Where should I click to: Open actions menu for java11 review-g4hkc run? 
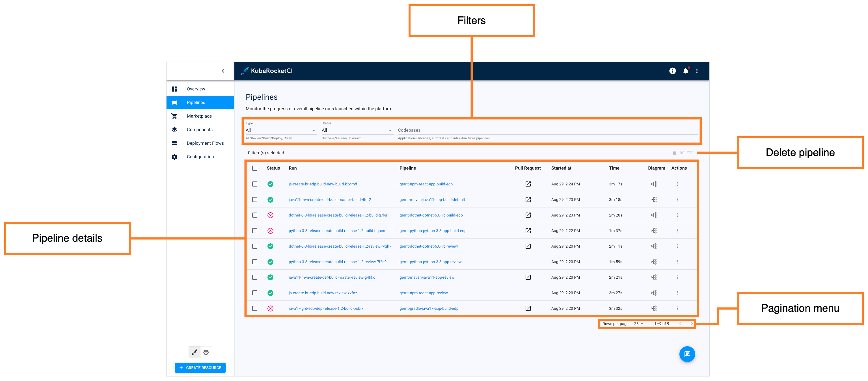(x=678, y=277)
